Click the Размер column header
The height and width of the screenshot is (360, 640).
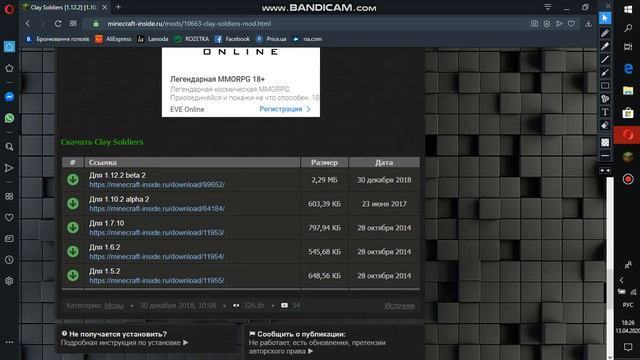coord(324,162)
